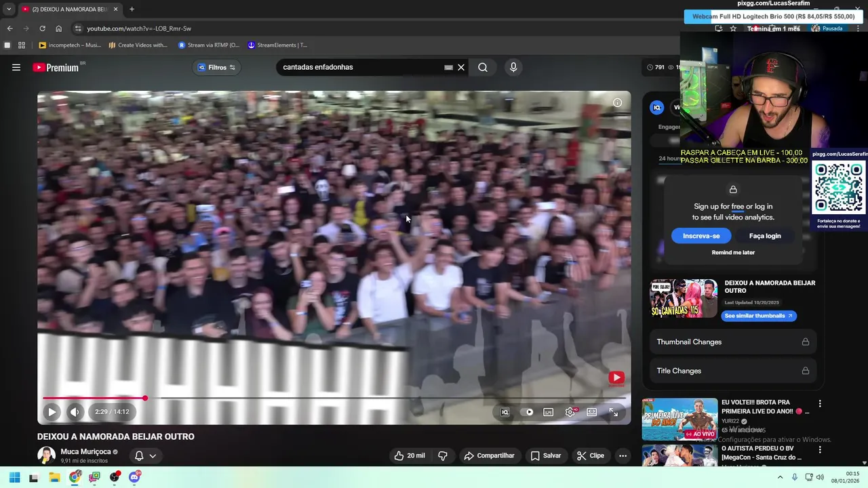Open the Apps grid in bookmarks bar
This screenshot has width=868, height=488.
pyautogui.click(x=22, y=45)
